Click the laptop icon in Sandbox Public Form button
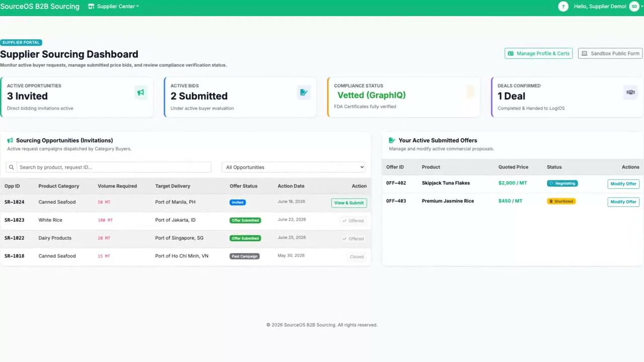Screen dimensions: 644x362 tap(585, 53)
